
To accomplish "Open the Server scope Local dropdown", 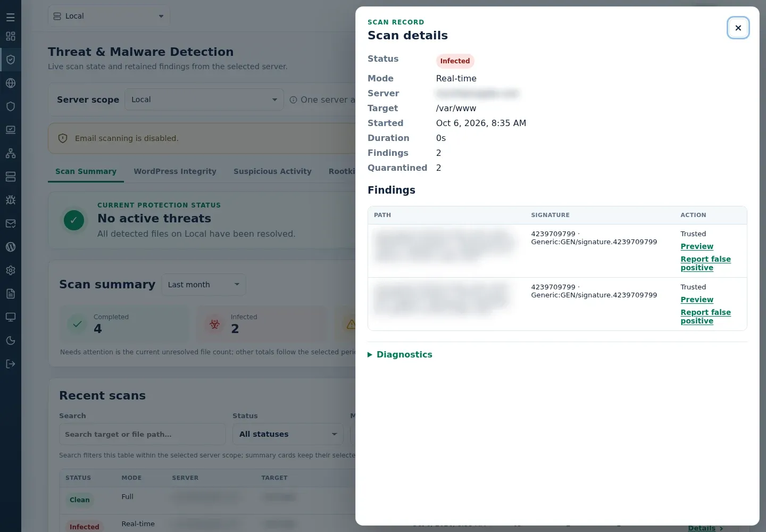I will coord(204,99).
